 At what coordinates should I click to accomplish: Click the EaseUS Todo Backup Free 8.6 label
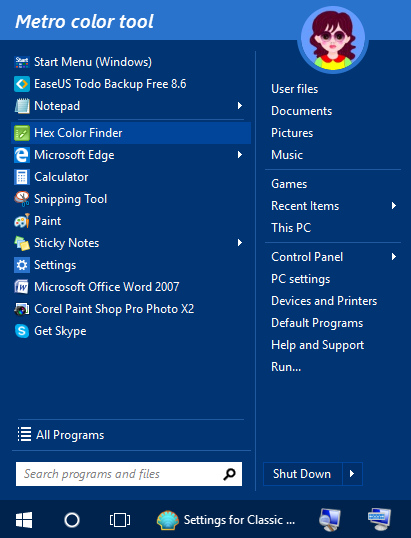pos(110,84)
